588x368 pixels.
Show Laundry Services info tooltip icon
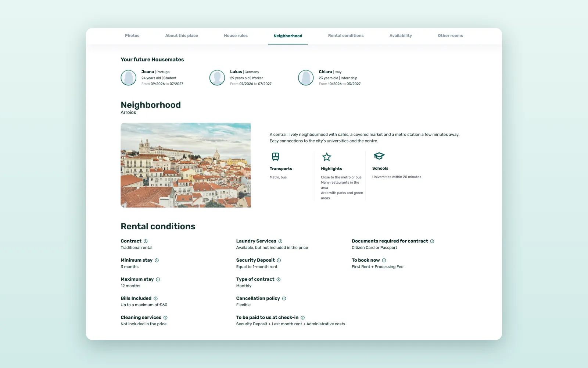280,241
